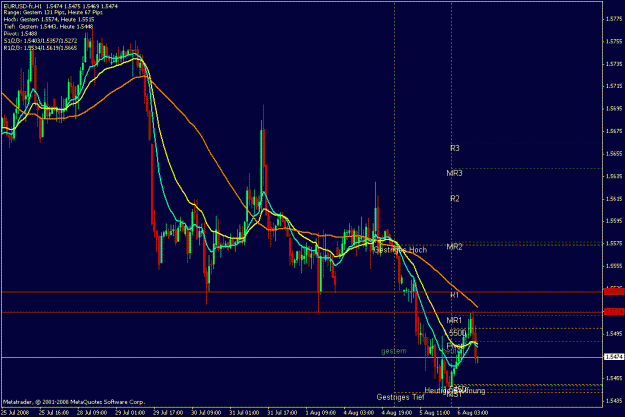Click the 1.5595 price axis label
Viewport: 625px width, 417px height.
click(x=614, y=221)
